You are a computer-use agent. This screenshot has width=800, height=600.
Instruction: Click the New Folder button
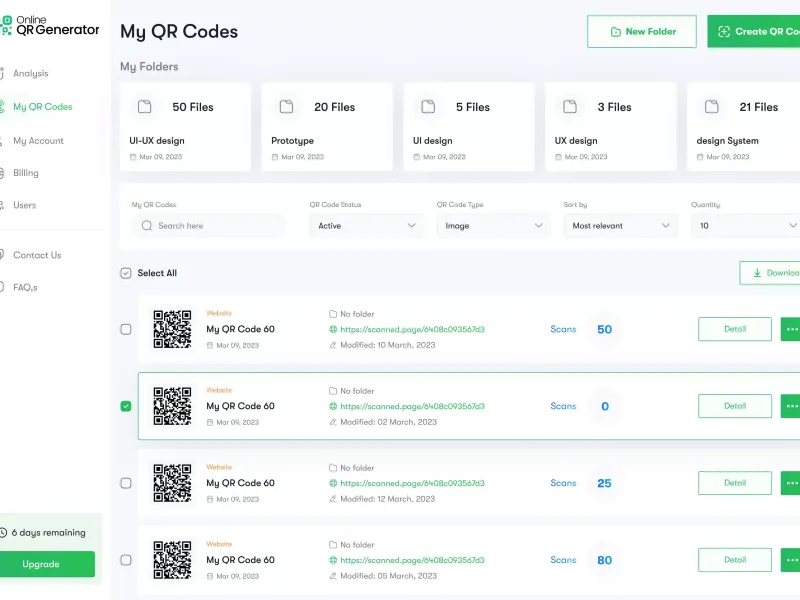642,32
